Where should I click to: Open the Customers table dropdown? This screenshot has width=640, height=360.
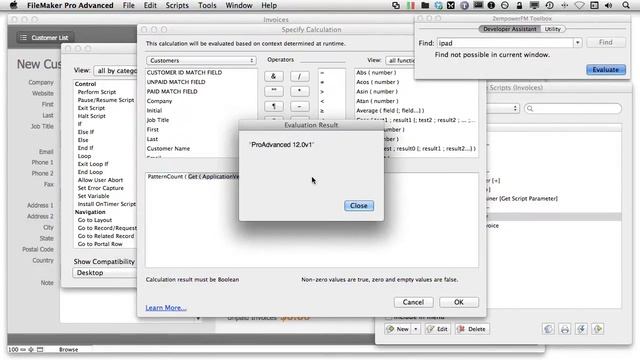201,60
